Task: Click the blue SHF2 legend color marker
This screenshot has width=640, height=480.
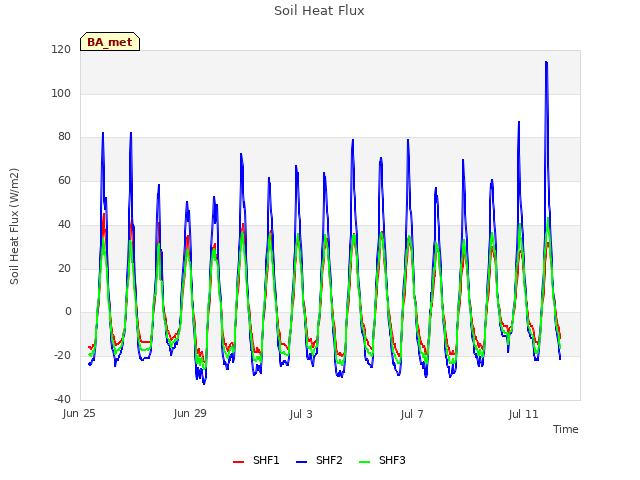Action: coord(301,462)
